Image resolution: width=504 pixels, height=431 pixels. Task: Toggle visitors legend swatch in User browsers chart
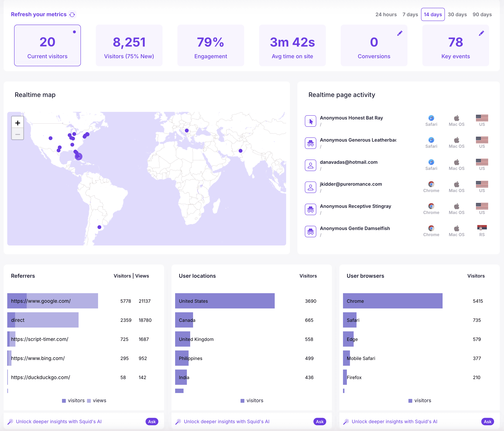410,401
